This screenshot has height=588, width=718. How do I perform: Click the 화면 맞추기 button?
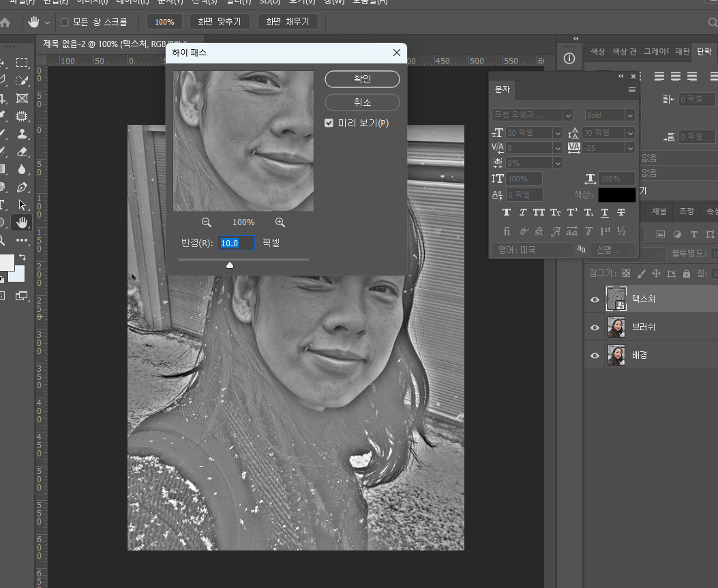(220, 22)
